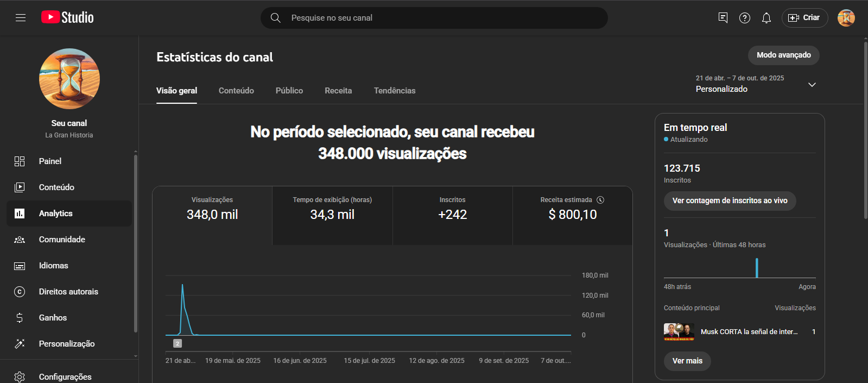Click the Modo avançado button
The width and height of the screenshot is (868, 383).
point(784,55)
